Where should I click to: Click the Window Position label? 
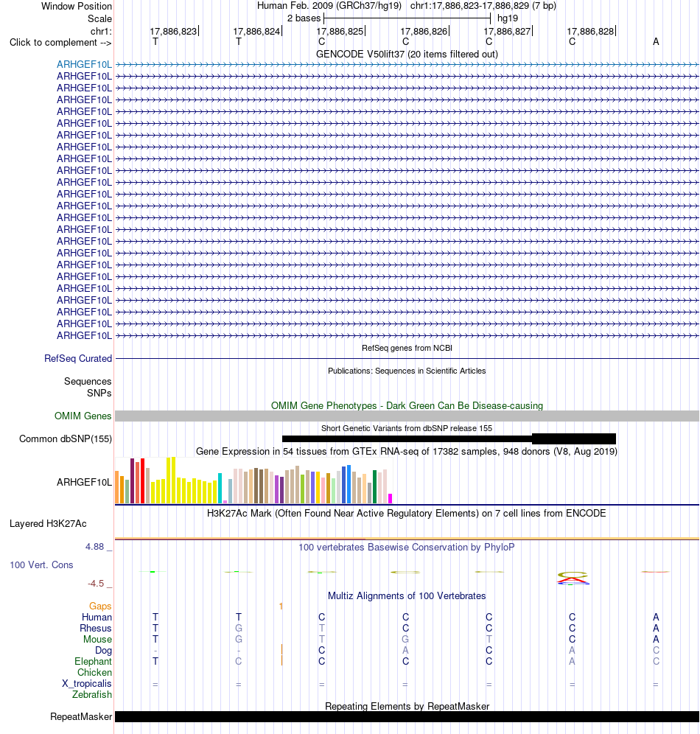point(77,7)
